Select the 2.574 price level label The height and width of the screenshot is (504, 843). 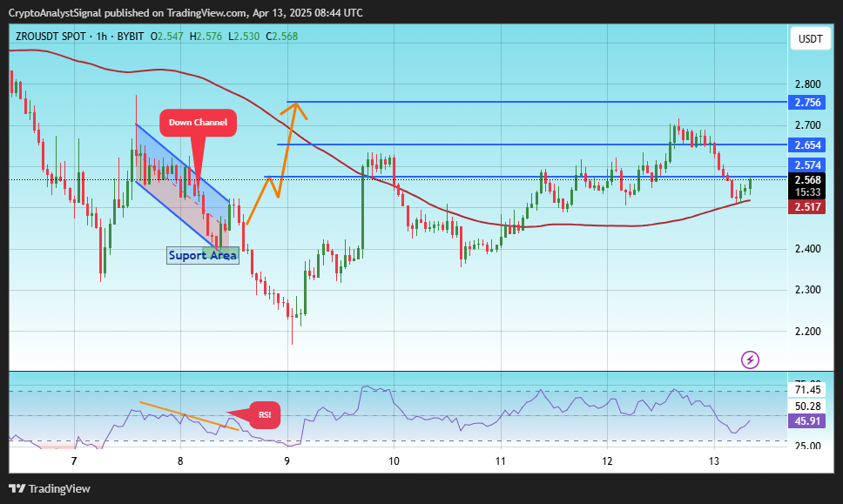pos(807,165)
